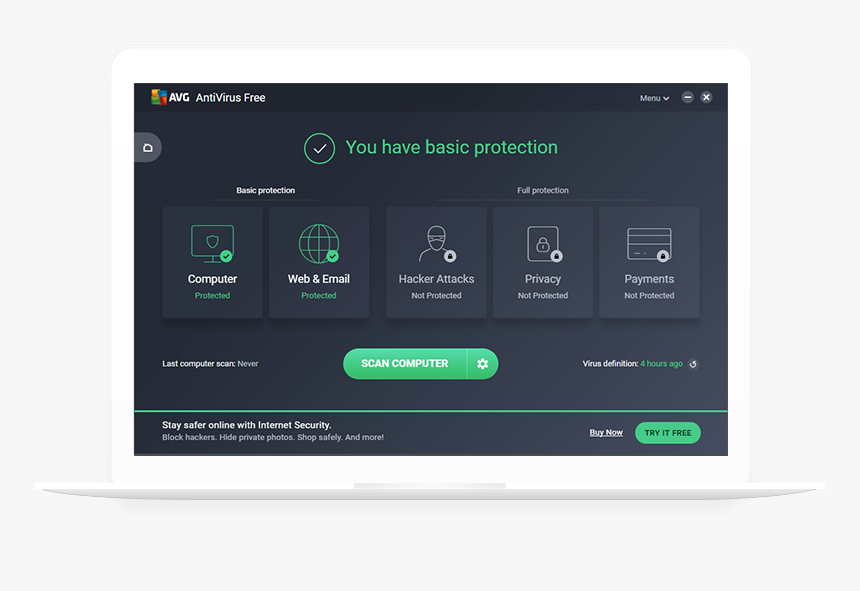Click the protection status checkmark circle
Image resolution: width=860 pixels, height=591 pixels.
click(x=319, y=149)
